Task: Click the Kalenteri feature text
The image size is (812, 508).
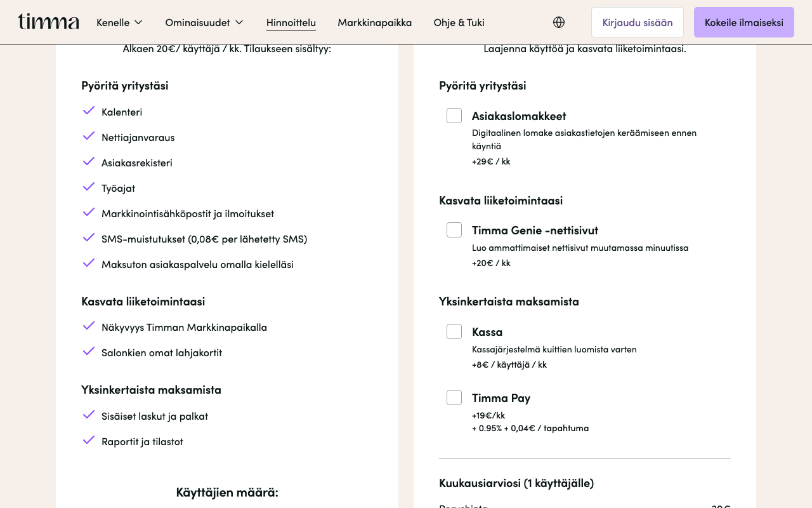Action: [122, 112]
